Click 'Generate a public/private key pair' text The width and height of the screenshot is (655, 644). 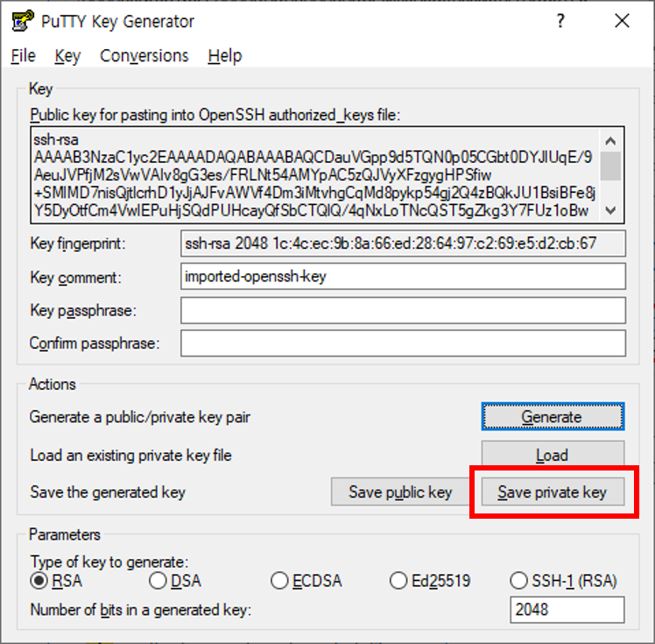tap(140, 417)
